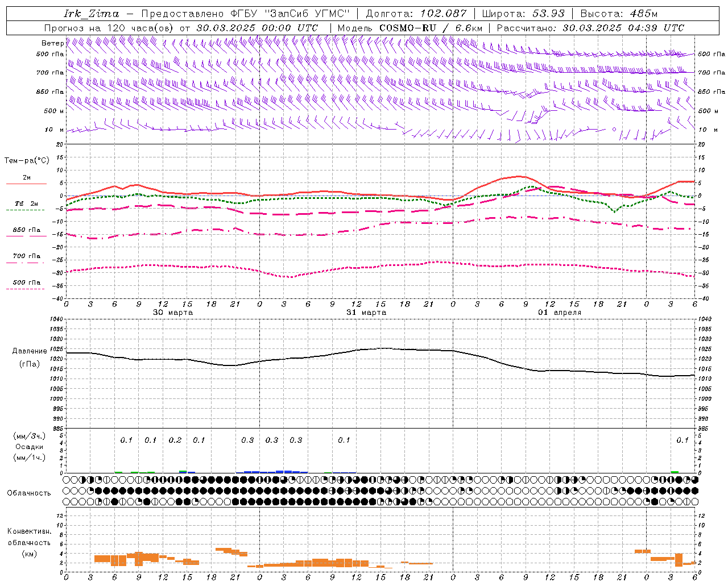Viewport: 728px width, 582px height.
Task: Click the (мм/1ч.) precipitation unit label
Action: pos(30,458)
